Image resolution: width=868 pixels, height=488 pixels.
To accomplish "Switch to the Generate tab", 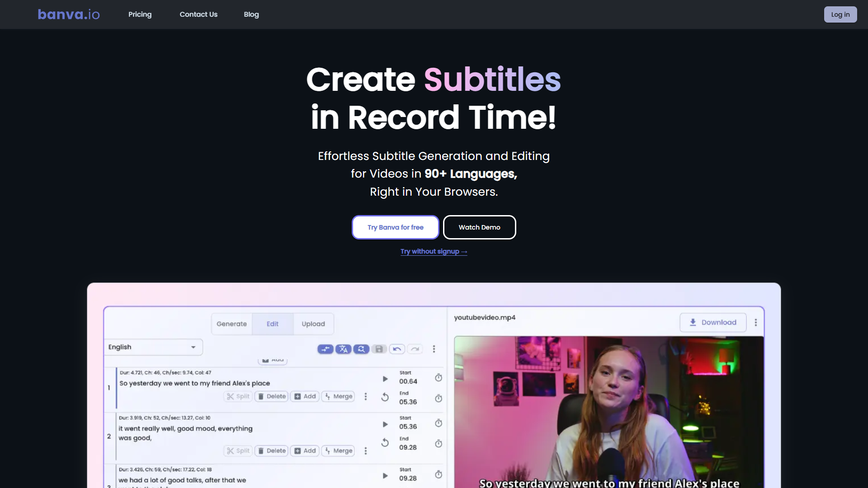I will tap(231, 324).
